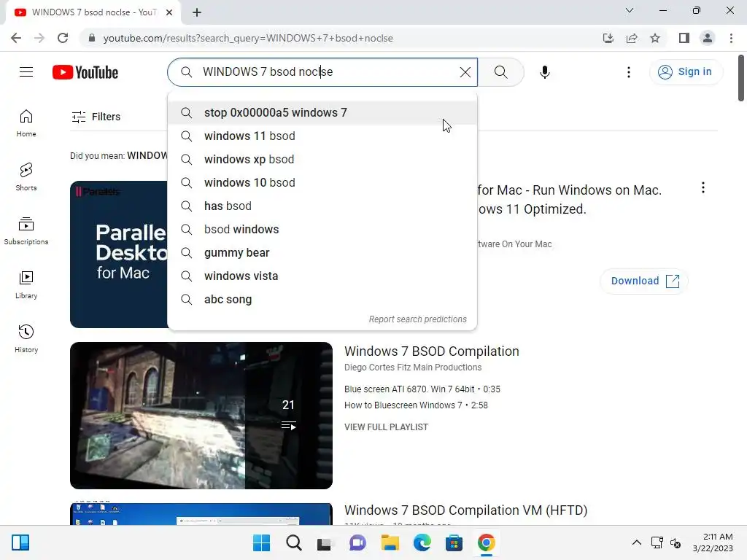The width and height of the screenshot is (747, 560).
Task: Open History in sidebar
Action: (x=26, y=338)
